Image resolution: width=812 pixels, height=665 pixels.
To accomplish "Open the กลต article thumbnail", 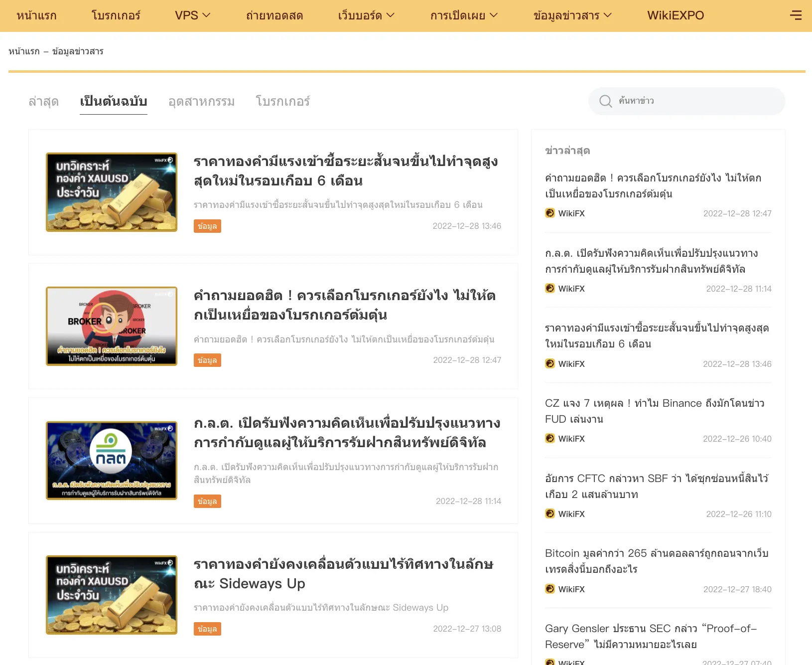I will [112, 460].
